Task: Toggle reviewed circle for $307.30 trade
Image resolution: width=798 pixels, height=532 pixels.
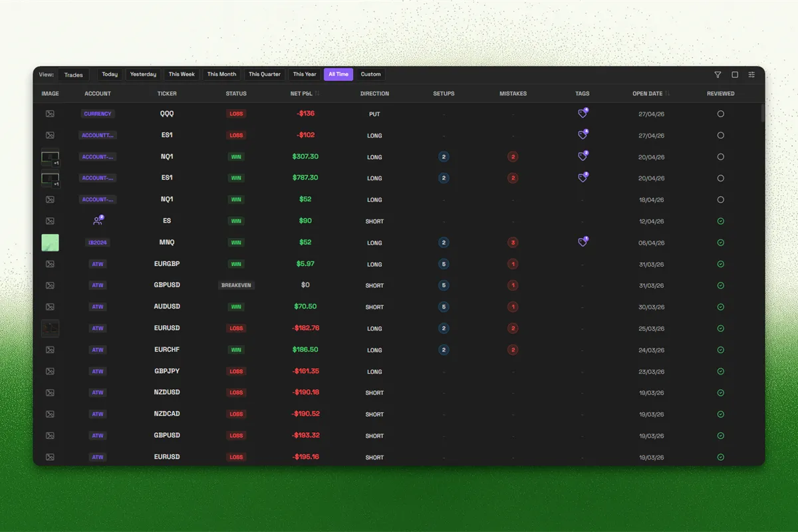Action: [x=721, y=157]
